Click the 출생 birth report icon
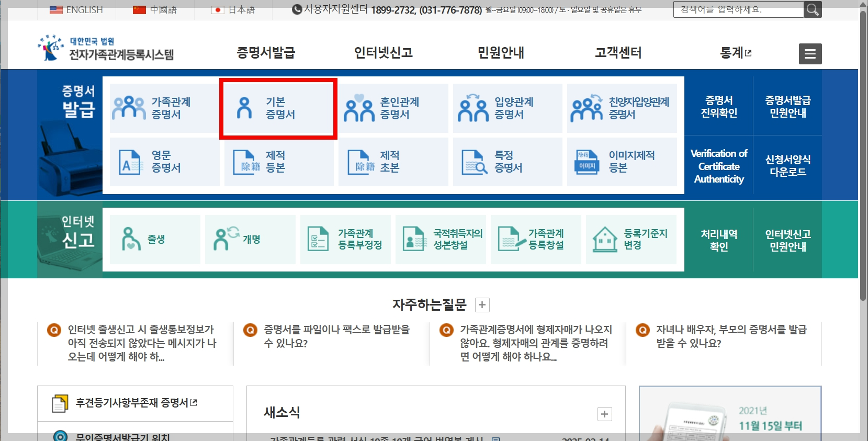Viewport: 868px width, 441px height. tap(131, 239)
